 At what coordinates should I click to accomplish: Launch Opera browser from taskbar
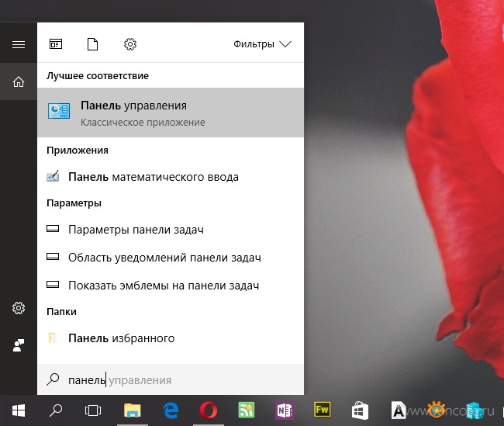click(209, 410)
